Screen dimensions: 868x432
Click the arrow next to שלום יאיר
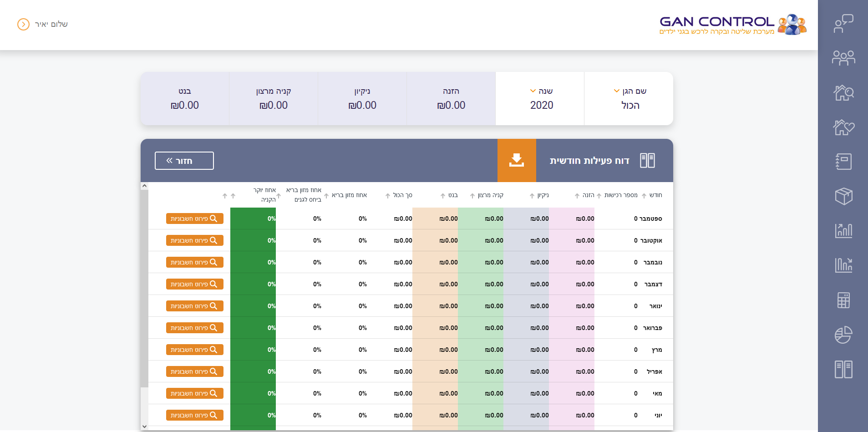click(23, 24)
